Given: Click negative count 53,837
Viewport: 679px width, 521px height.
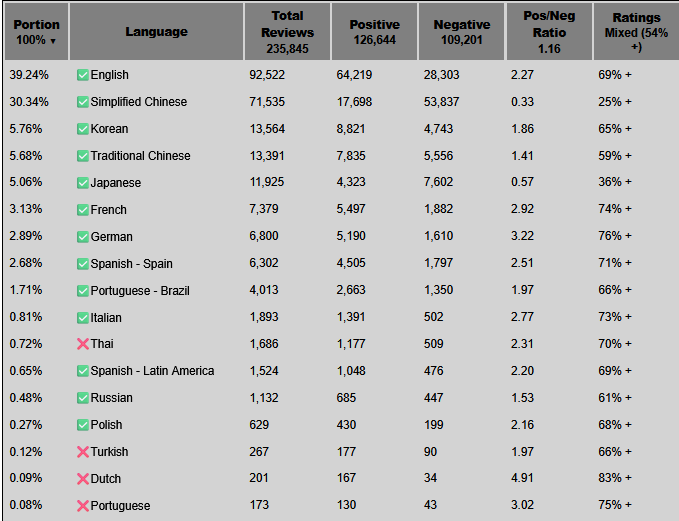Looking at the screenshot, I should click(441, 102).
